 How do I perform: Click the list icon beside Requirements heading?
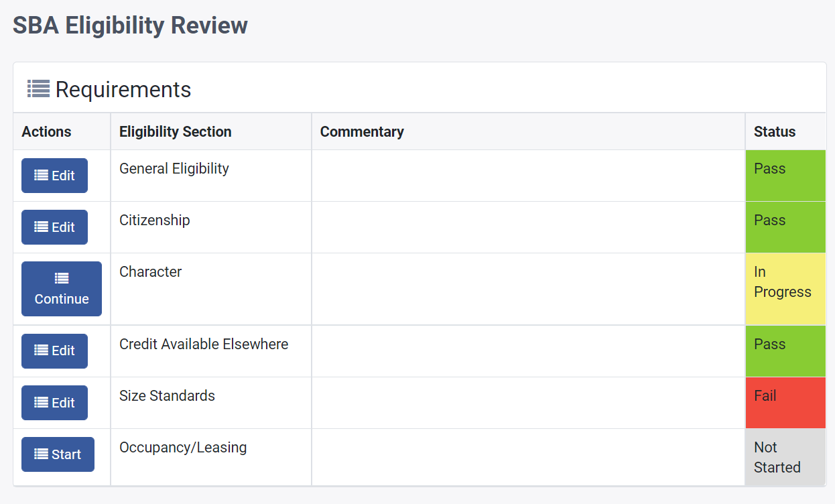click(38, 88)
